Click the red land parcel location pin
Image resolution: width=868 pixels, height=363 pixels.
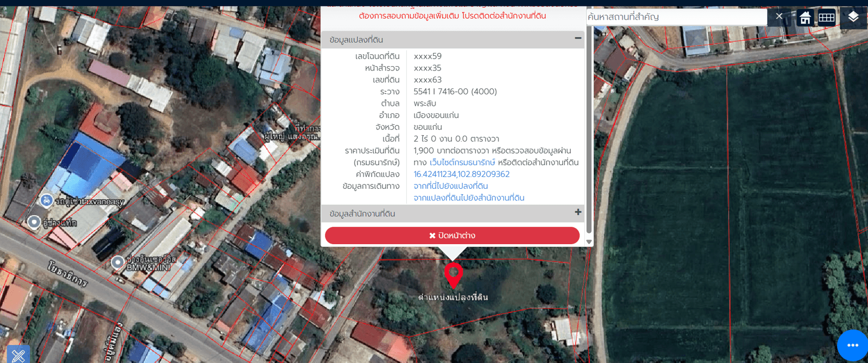454,275
